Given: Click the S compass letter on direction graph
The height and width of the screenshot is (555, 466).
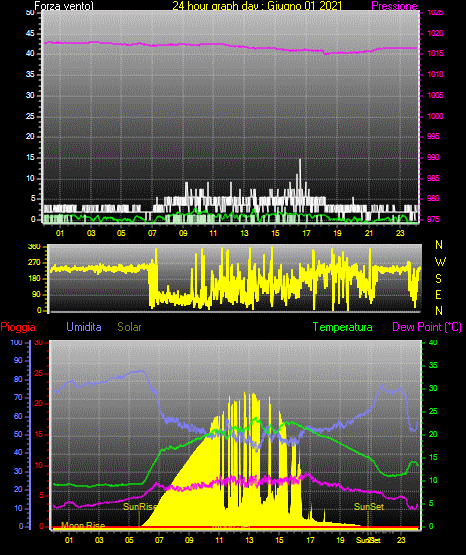Looking at the screenshot, I should pyautogui.click(x=438, y=279).
